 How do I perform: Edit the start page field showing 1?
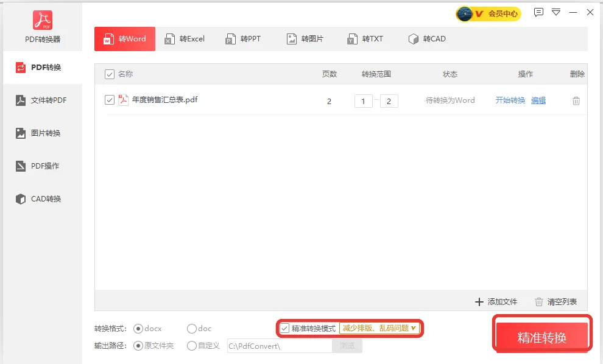coord(364,101)
